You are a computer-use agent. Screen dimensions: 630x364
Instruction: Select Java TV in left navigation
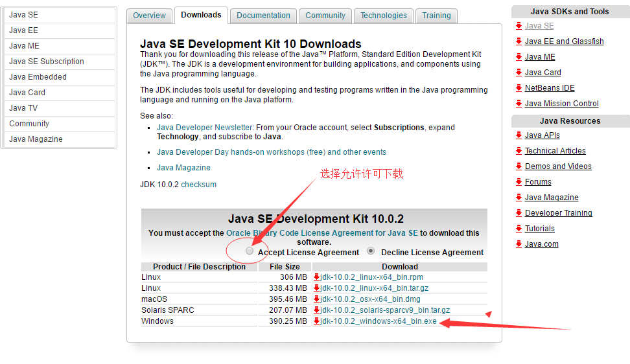[x=59, y=108]
